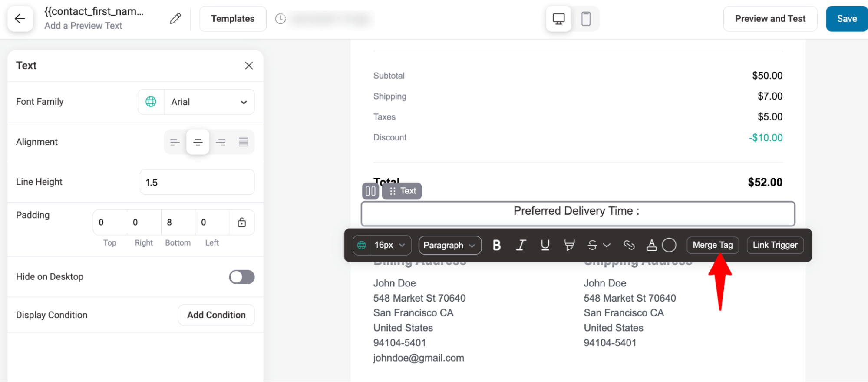Select the -$10.00 discount value
The image size is (868, 382).
(766, 138)
